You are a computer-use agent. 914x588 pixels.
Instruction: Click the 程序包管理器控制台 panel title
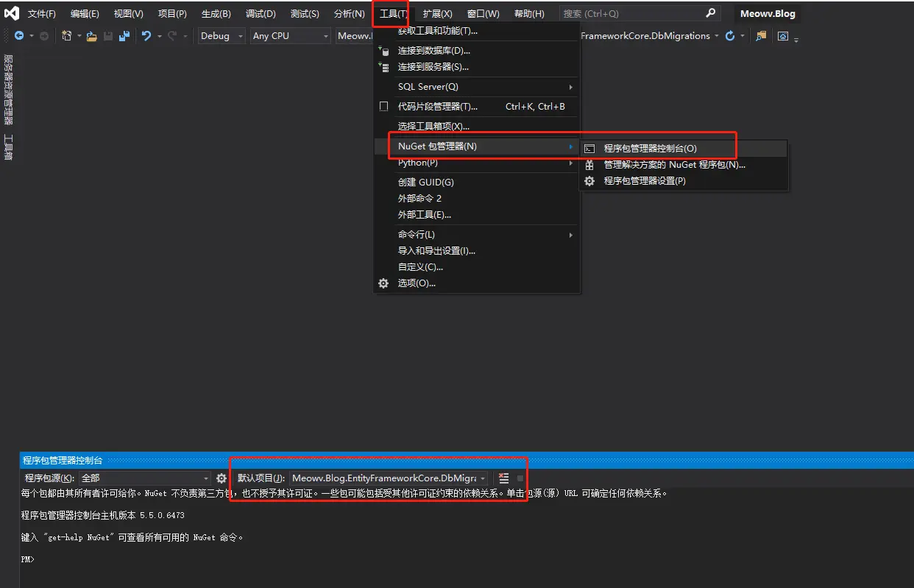[x=63, y=461]
